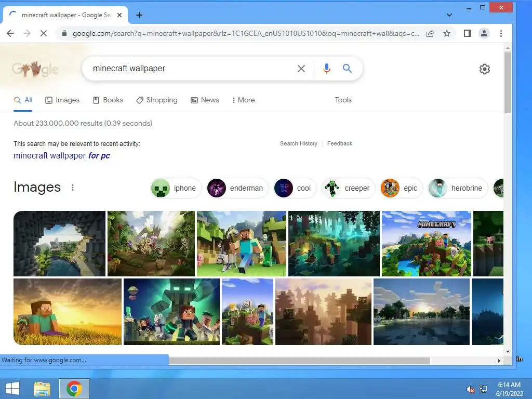The width and height of the screenshot is (532, 399).
Task: Open minecraft wallpaper for pc link
Action: (62, 156)
